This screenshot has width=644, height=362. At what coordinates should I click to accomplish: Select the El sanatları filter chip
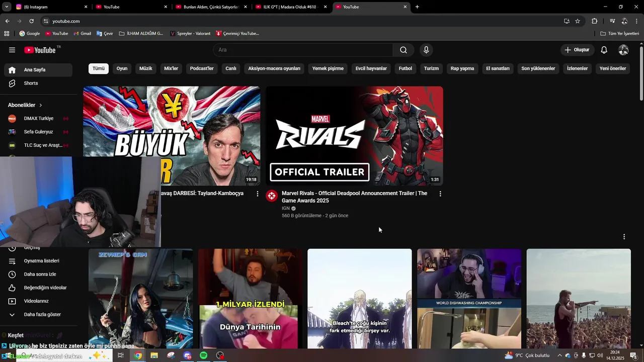coord(498,68)
